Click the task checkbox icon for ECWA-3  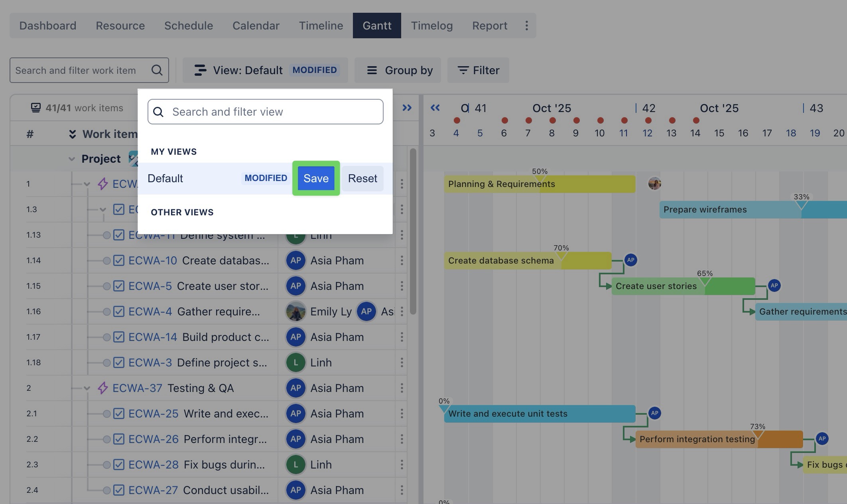tap(118, 362)
